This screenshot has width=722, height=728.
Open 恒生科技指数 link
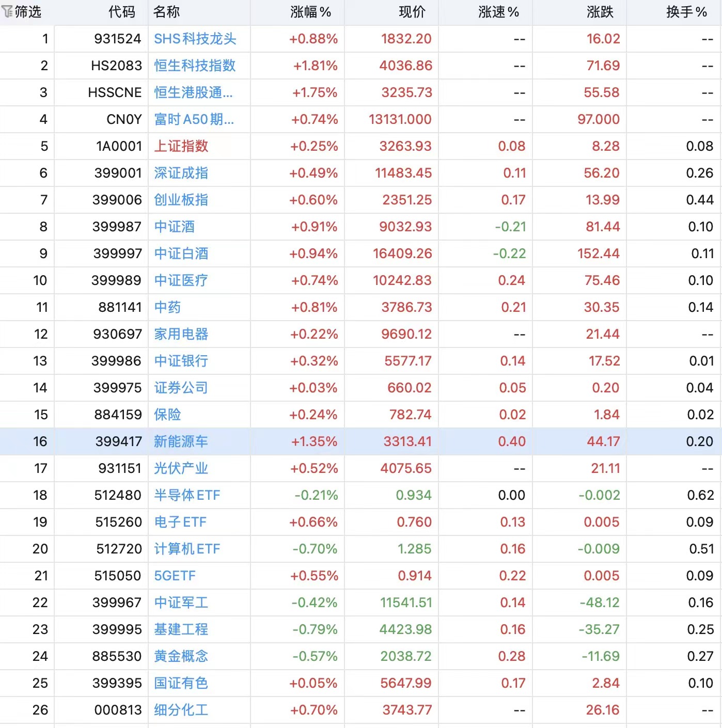coord(195,66)
